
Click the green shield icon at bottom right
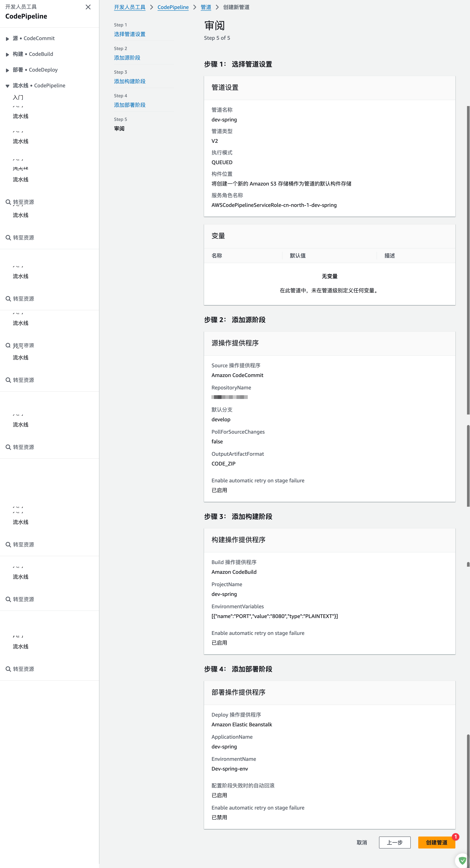tap(462, 861)
